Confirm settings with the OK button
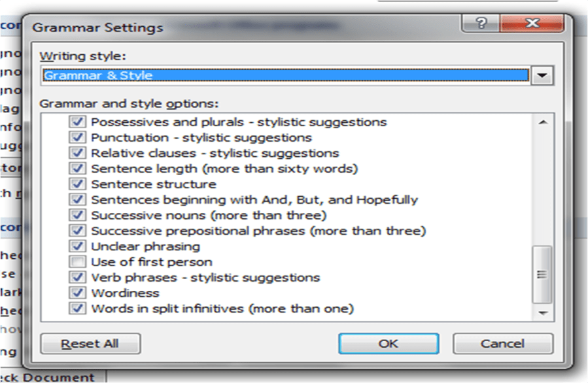588x383 pixels. (x=389, y=344)
